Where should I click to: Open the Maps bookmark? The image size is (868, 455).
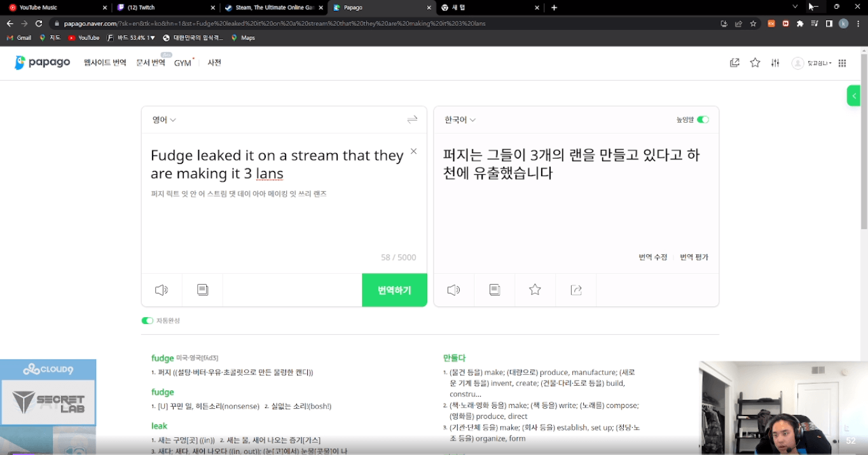(x=243, y=38)
